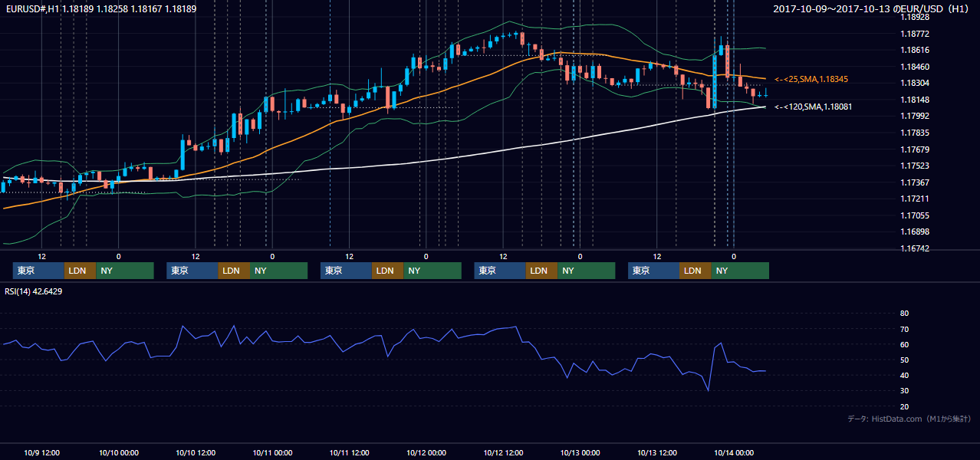Viewport: 980px width, 460px height.
Task: Click the 1.17992 price axis label
Action: point(915,116)
